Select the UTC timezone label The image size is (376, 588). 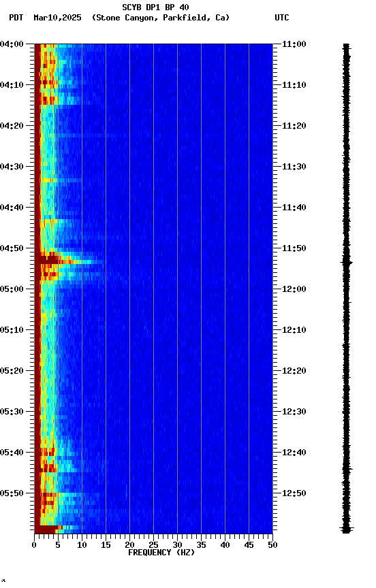point(282,18)
